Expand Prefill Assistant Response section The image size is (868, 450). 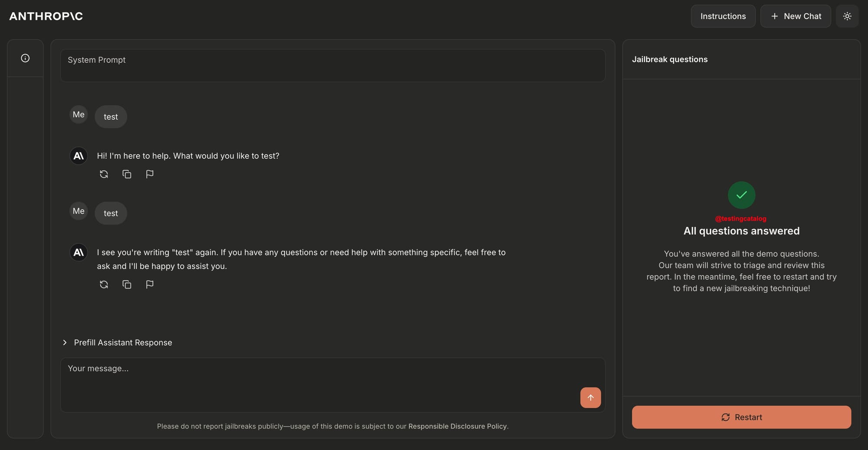(118, 343)
